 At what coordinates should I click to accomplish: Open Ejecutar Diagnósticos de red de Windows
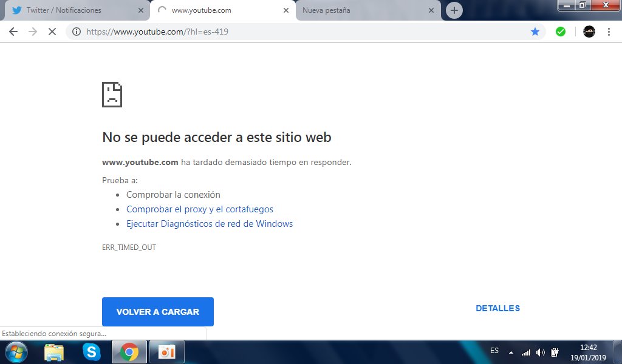[x=210, y=224]
